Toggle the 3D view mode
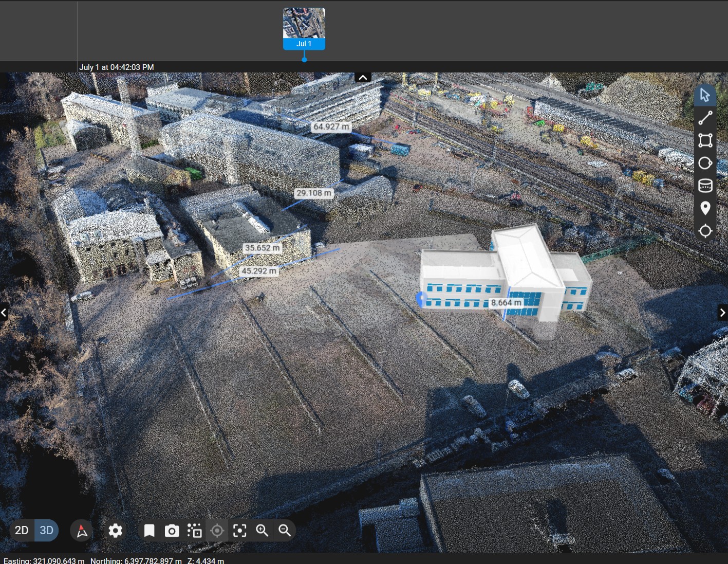This screenshot has width=728, height=564. [x=47, y=531]
